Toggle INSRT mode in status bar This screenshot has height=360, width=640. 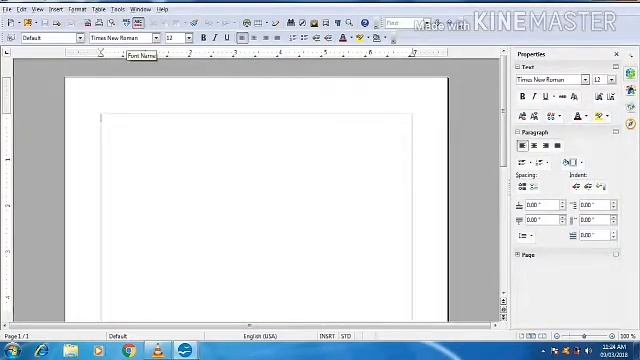pos(327,336)
